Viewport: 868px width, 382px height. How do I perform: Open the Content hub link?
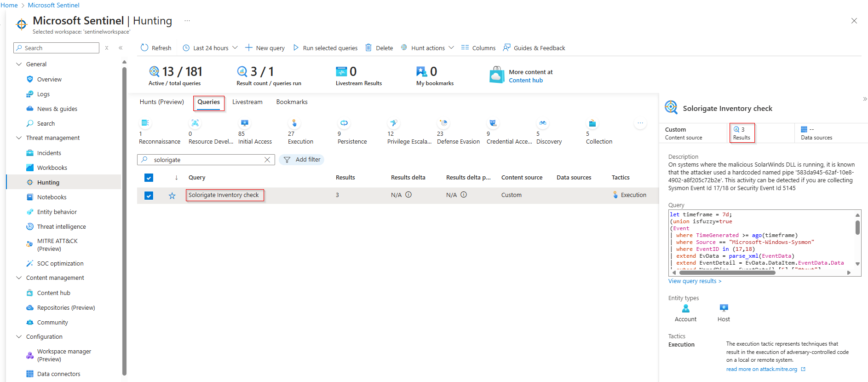(x=526, y=81)
